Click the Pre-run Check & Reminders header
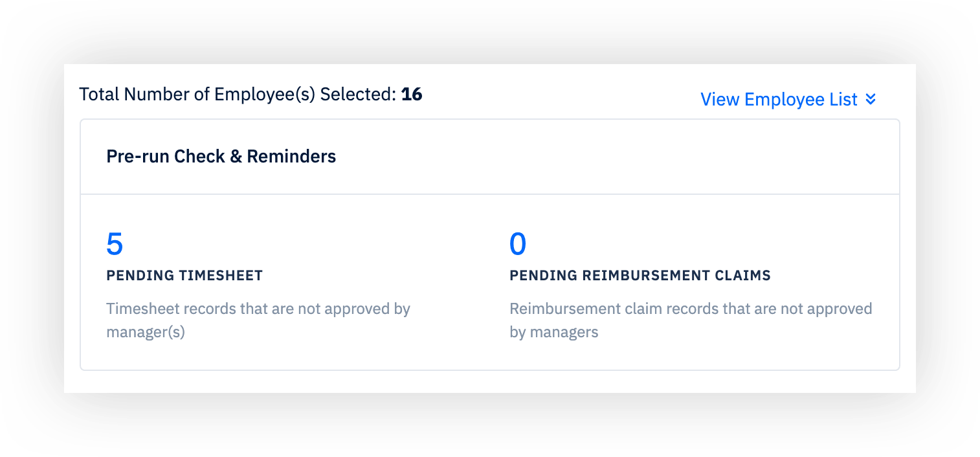980x457 pixels. (221, 156)
